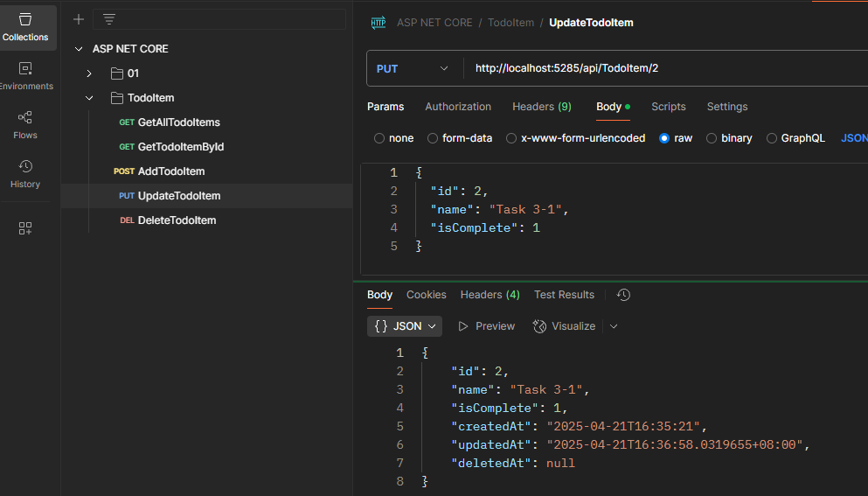This screenshot has width=868, height=496.
Task: Open the DeleteTodoItem request
Action: [177, 220]
